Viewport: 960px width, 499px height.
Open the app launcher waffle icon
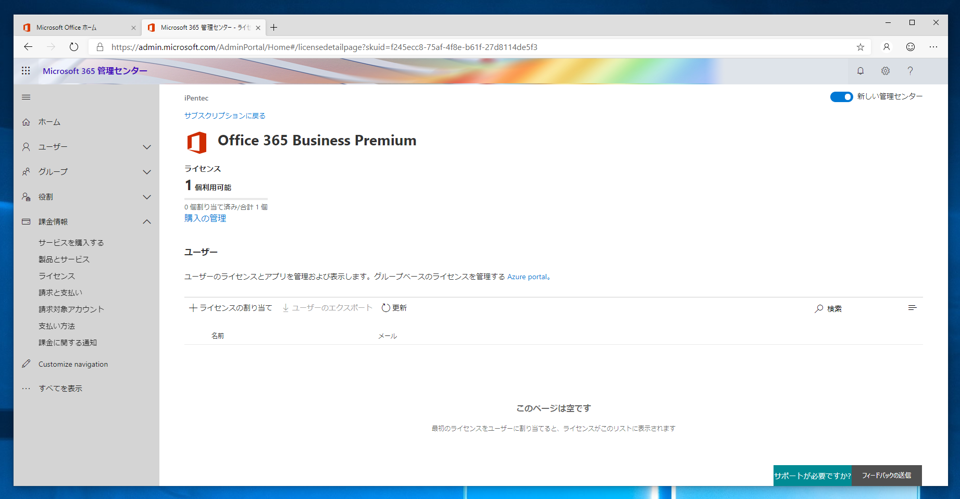click(x=26, y=71)
